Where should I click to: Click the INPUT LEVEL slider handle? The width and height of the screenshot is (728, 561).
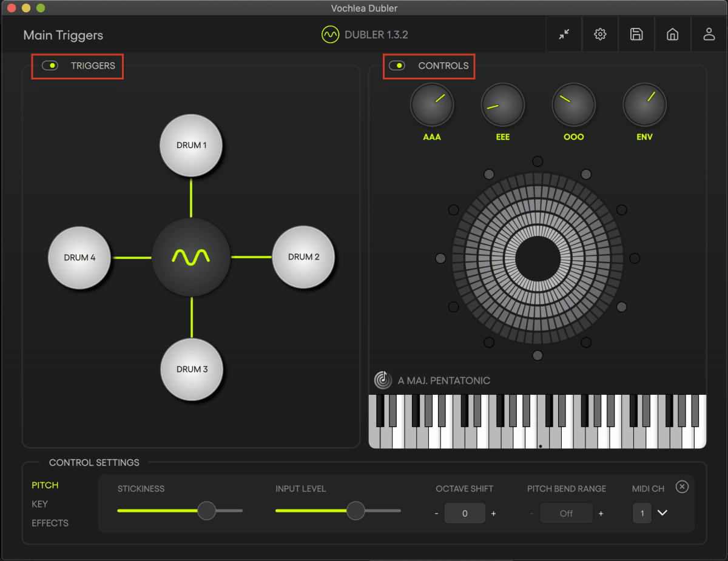tap(356, 511)
